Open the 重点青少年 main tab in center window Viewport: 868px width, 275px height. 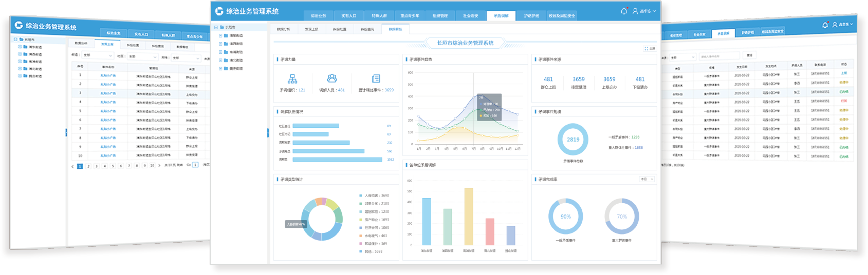click(x=410, y=15)
